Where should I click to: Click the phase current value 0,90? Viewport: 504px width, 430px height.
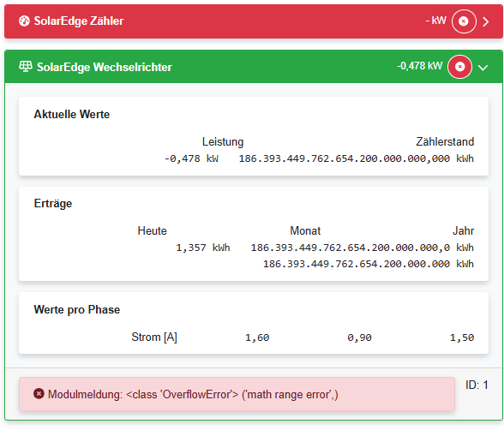tap(359, 337)
